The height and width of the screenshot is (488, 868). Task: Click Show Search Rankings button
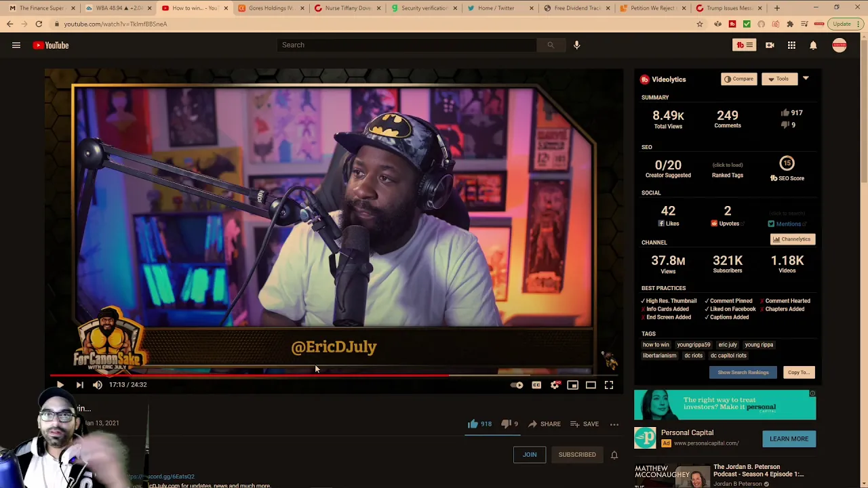tap(743, 372)
